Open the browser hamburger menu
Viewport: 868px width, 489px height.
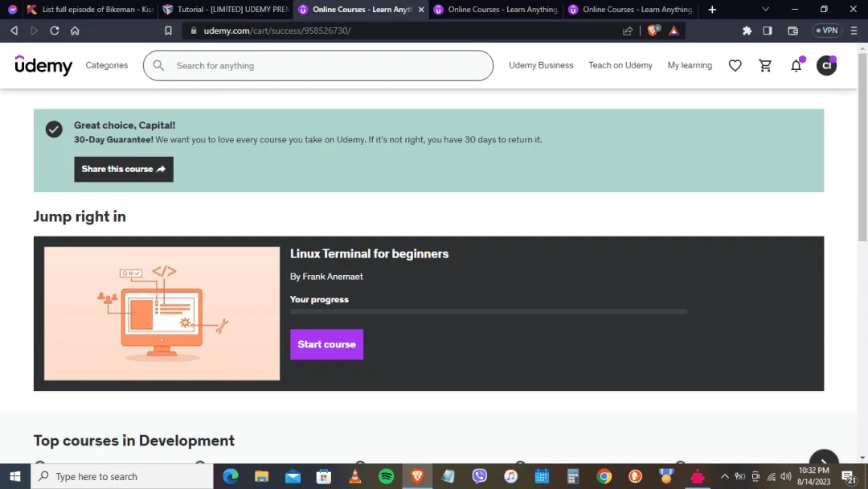point(854,31)
